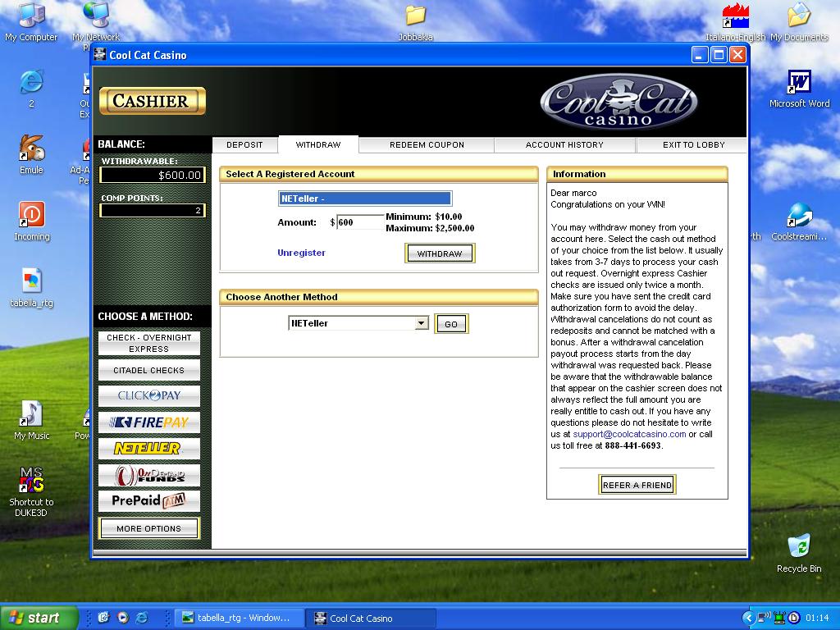Open the Emule desktop shortcut

point(31,154)
